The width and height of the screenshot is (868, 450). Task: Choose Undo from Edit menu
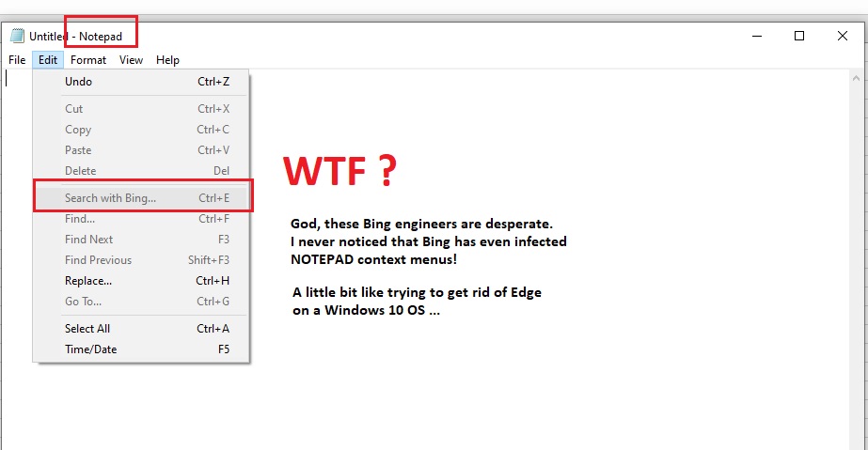coord(141,82)
